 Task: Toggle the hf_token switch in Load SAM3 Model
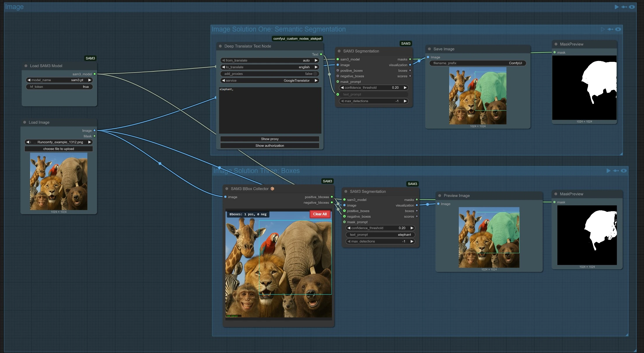point(60,87)
